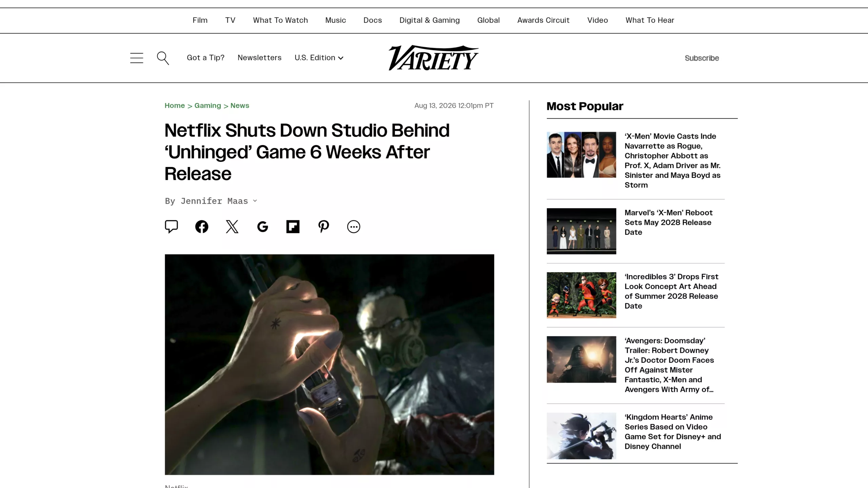Expand the U.S. Edition dropdown
868x488 pixels.
(x=319, y=58)
